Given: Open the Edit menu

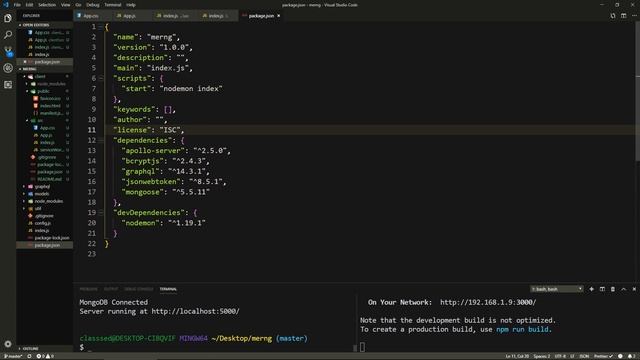Looking at the screenshot, I should (x=29, y=5).
